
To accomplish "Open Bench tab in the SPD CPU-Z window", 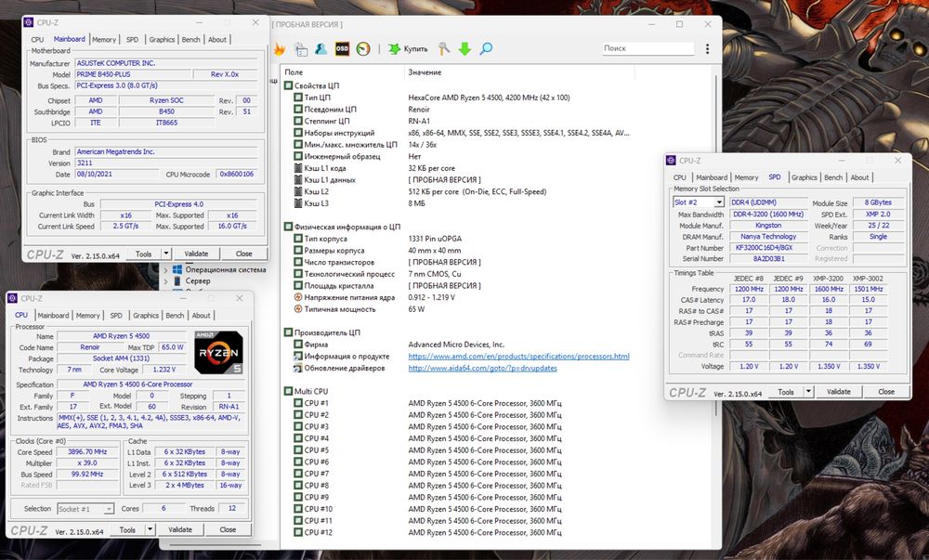I will [833, 177].
